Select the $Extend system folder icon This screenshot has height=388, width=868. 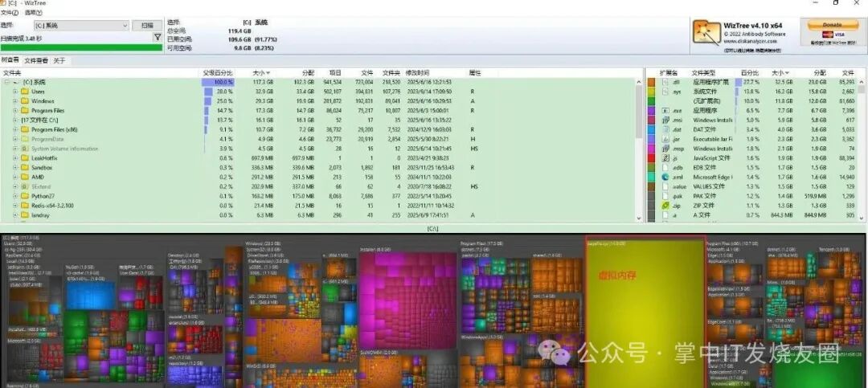tap(24, 186)
